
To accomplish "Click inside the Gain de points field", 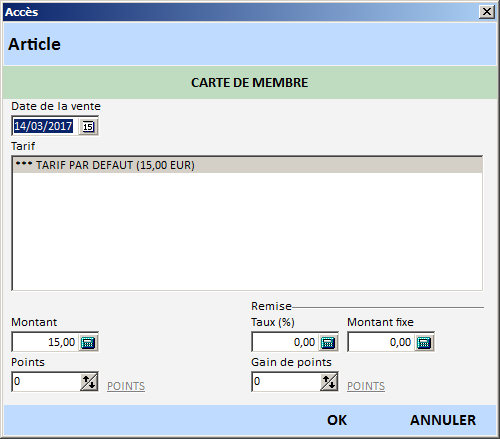I will 286,382.
